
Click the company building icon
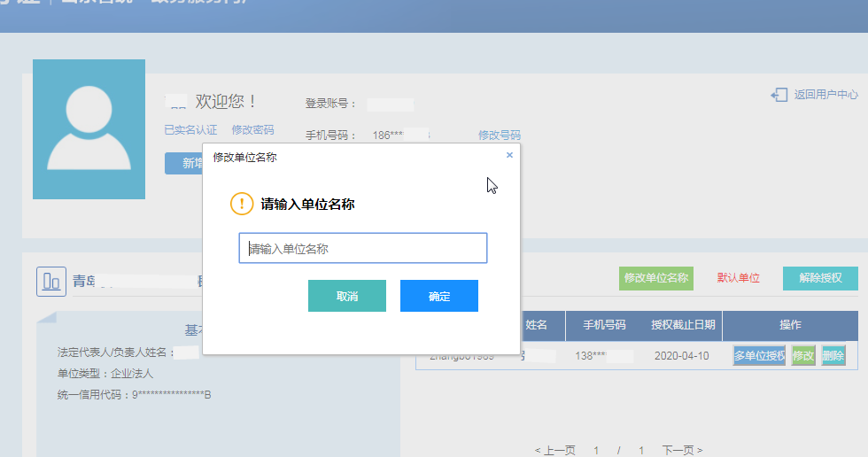[x=51, y=282]
